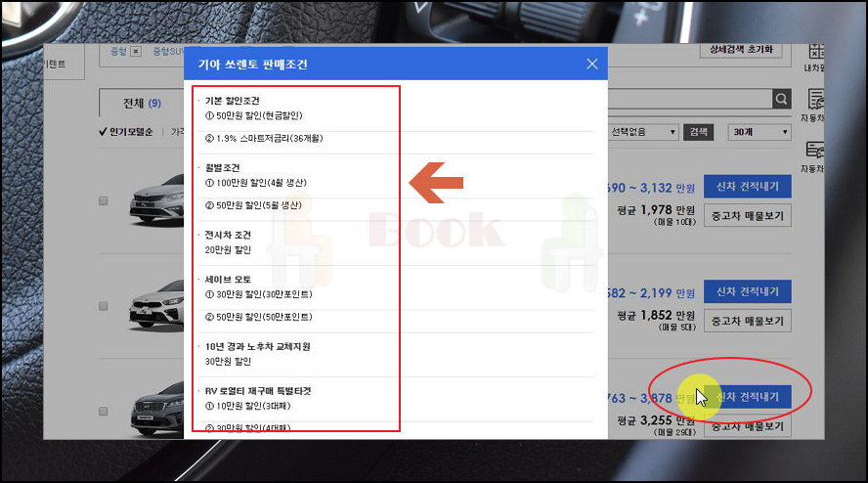The width and height of the screenshot is (868, 483).
Task: Close the 기아 쏘렌토 판매조건 popup
Action: 591,65
